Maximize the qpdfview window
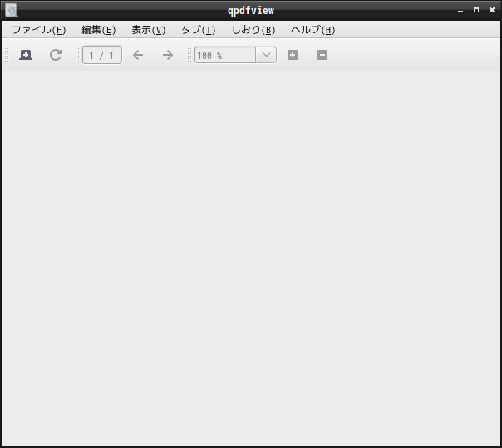The width and height of the screenshot is (502, 448). pyautogui.click(x=476, y=10)
